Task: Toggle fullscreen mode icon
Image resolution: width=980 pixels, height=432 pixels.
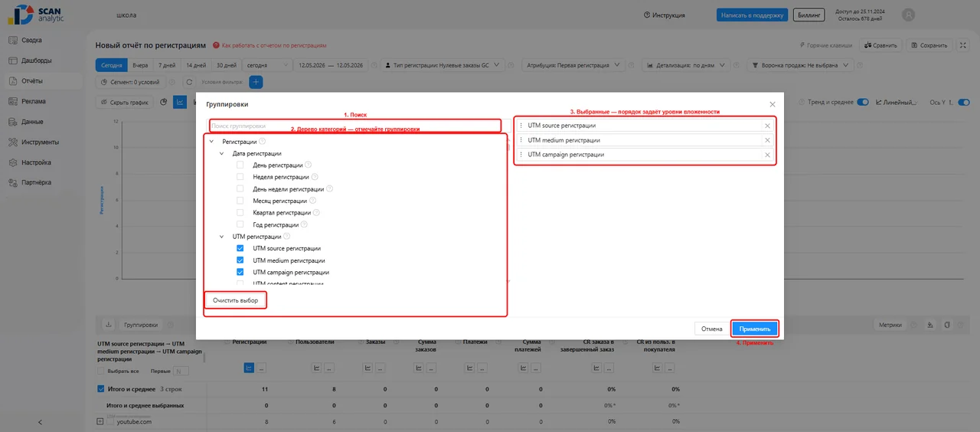Action: click(x=963, y=45)
